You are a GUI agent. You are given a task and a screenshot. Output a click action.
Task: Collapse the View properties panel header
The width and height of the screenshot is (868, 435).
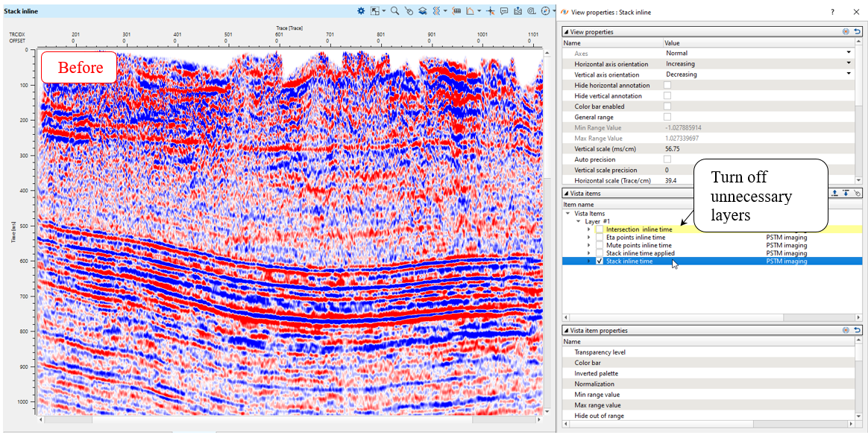pos(565,32)
